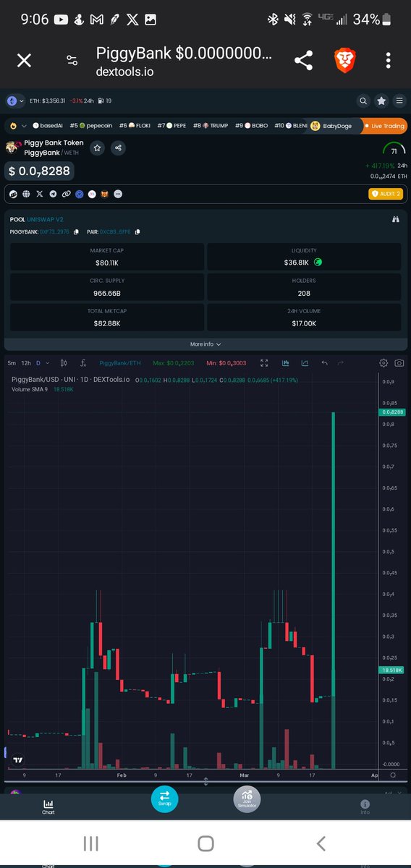Switch to the Info bottom tab

365,807
